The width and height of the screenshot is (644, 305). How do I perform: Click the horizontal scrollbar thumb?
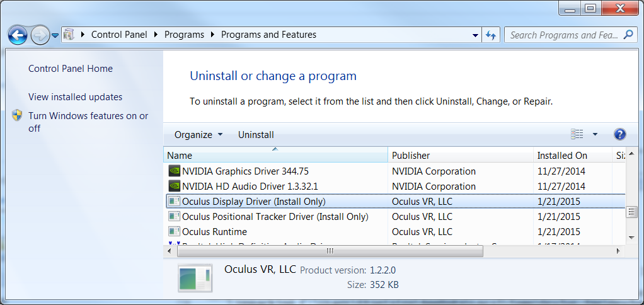click(x=330, y=251)
